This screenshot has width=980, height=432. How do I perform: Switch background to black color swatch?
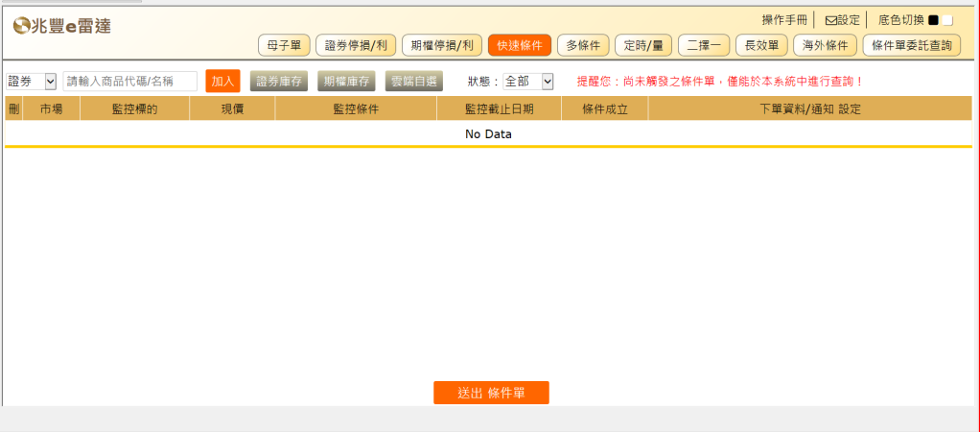(933, 20)
